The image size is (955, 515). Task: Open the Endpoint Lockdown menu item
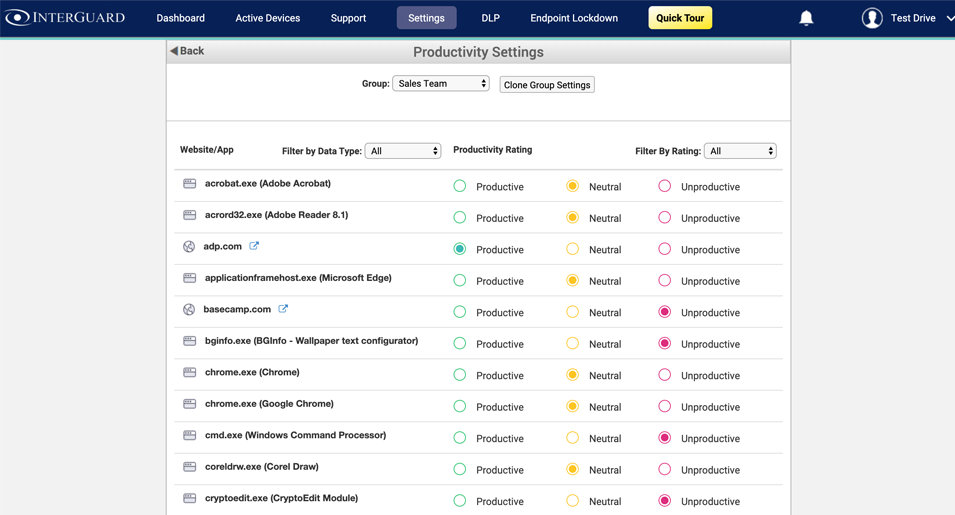574,18
